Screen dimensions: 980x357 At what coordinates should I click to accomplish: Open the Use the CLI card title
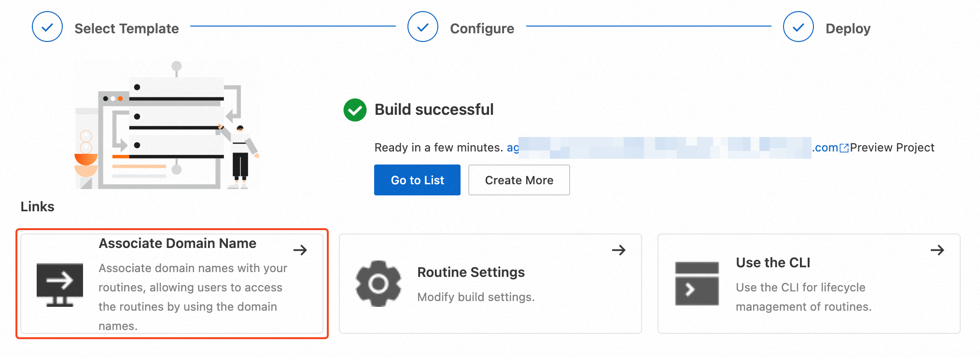pos(773,262)
